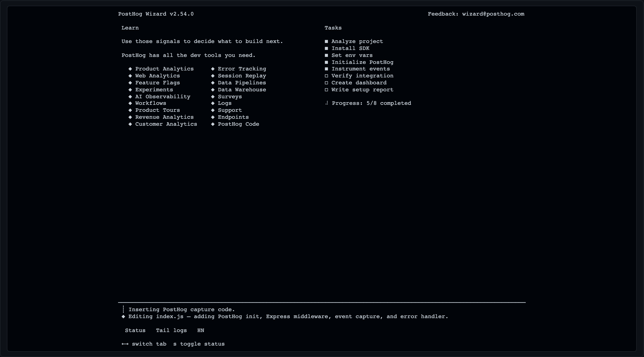644x357 pixels.
Task: Click the wizard@posthog.com feedback address
Action: pos(493,14)
